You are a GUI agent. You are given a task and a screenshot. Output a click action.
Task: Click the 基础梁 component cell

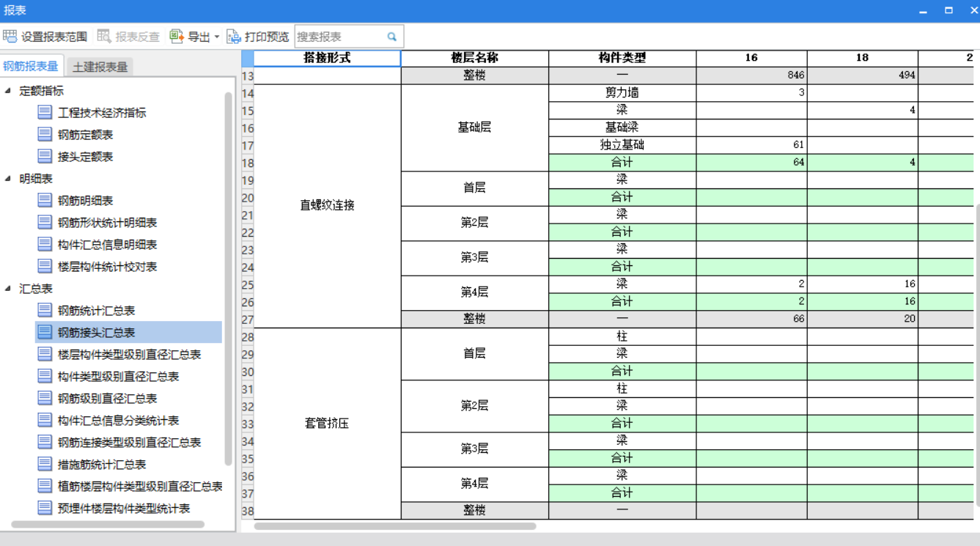pyautogui.click(x=622, y=128)
